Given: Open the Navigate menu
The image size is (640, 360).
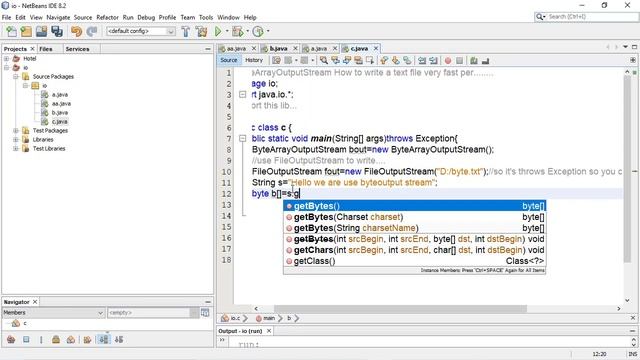Looking at the screenshot, I should [58, 18].
